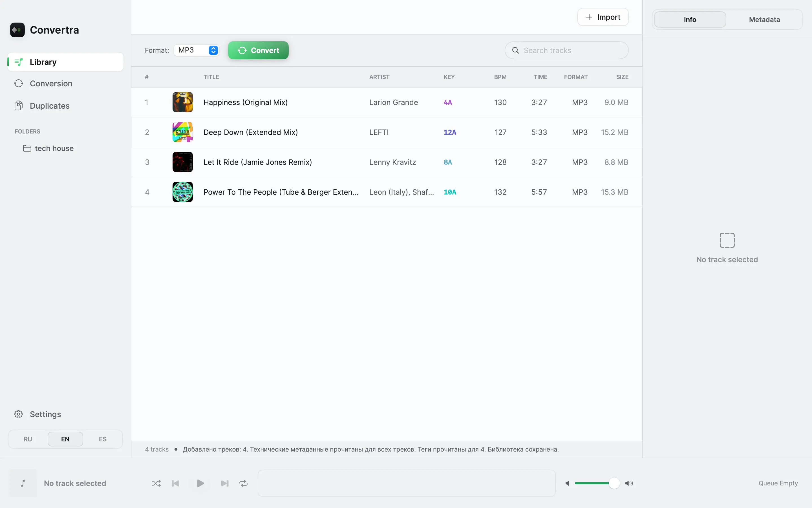Click the BPM value 132
This screenshot has height=508, width=812.
[x=500, y=192]
